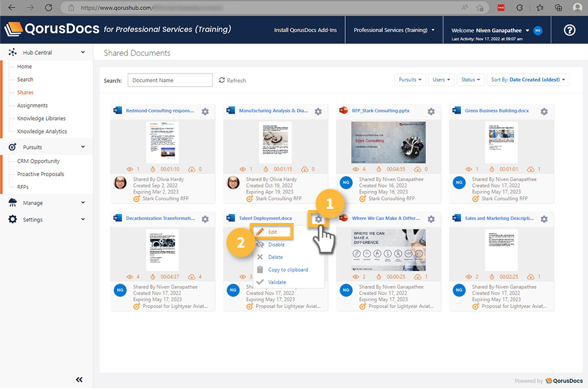Open Talent Deployment.docx title link
Image resolution: width=588 pixels, height=390 pixels.
[x=266, y=218]
